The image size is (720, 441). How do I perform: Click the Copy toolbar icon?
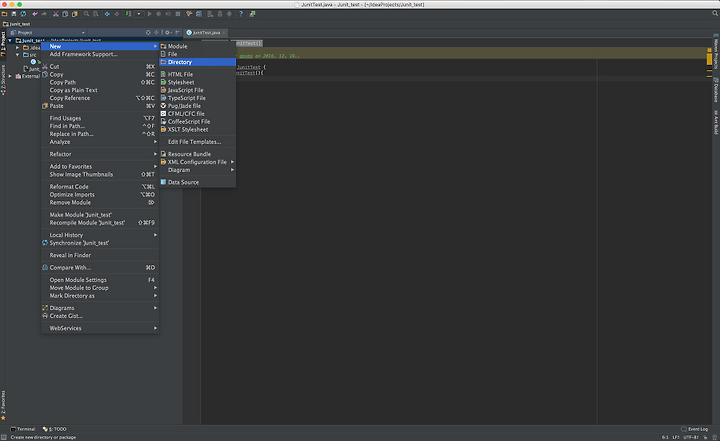coord(65,14)
